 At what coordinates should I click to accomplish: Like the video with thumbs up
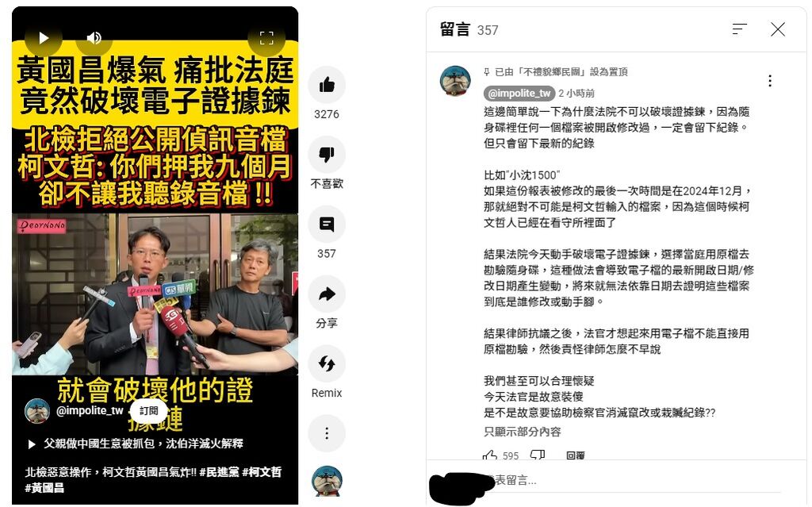[x=327, y=85]
